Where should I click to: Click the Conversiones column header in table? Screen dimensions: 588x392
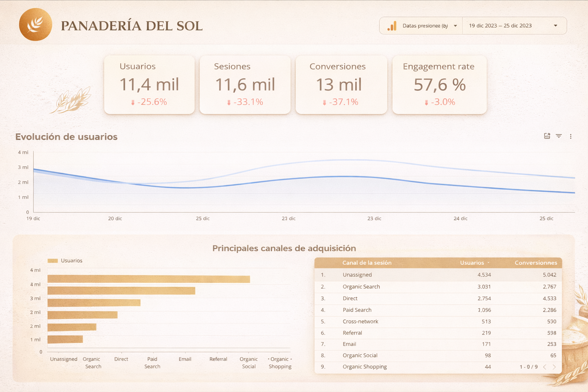coord(536,263)
